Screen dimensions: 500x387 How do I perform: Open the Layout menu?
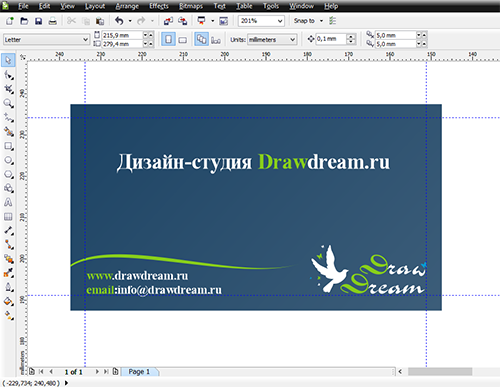(x=95, y=6)
